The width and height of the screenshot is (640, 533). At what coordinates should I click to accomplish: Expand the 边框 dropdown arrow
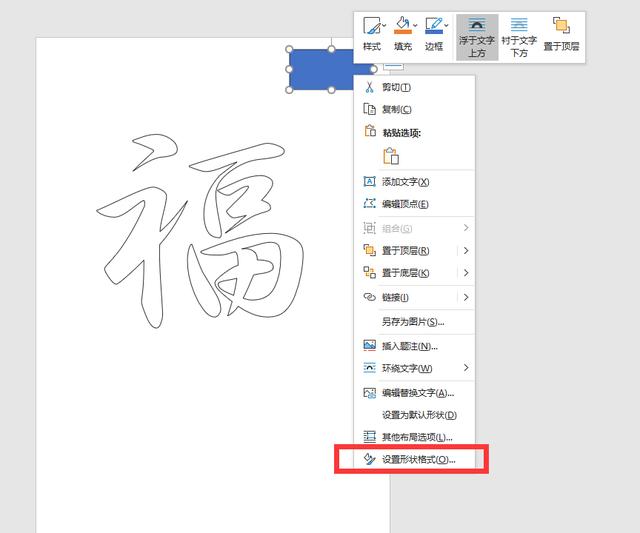[x=447, y=25]
